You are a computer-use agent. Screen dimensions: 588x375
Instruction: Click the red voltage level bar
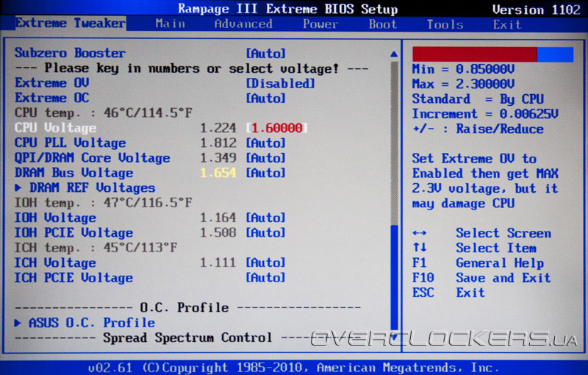pos(475,54)
